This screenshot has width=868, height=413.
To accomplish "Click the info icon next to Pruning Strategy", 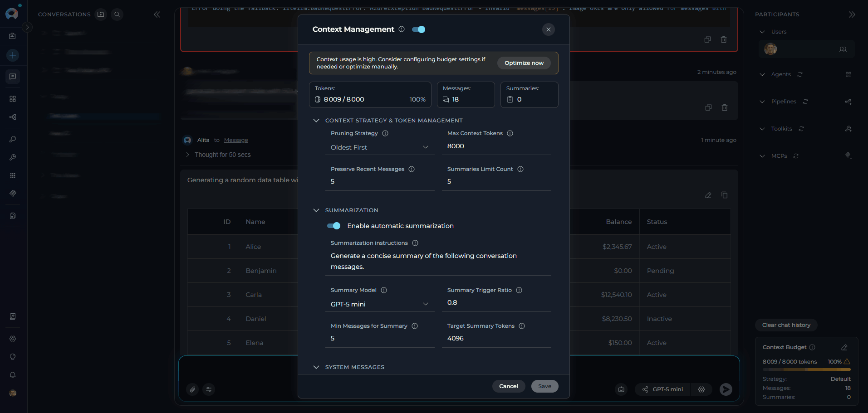I will tap(385, 133).
